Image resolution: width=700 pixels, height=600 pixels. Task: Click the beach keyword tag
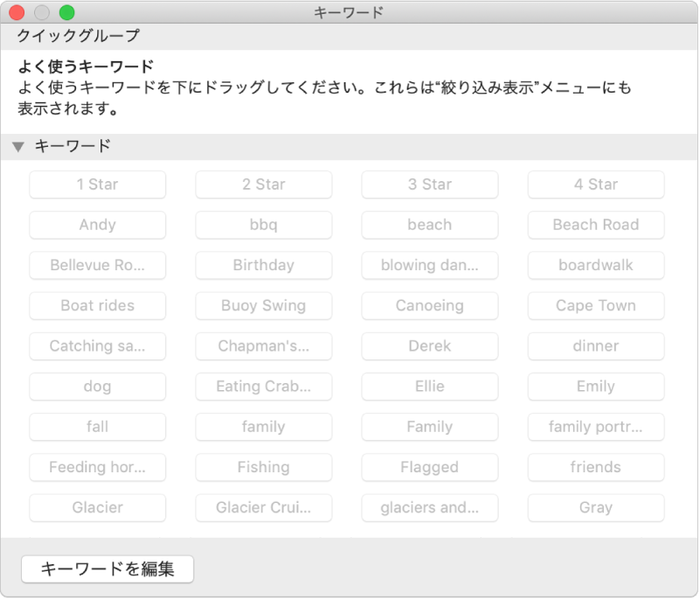(x=429, y=225)
